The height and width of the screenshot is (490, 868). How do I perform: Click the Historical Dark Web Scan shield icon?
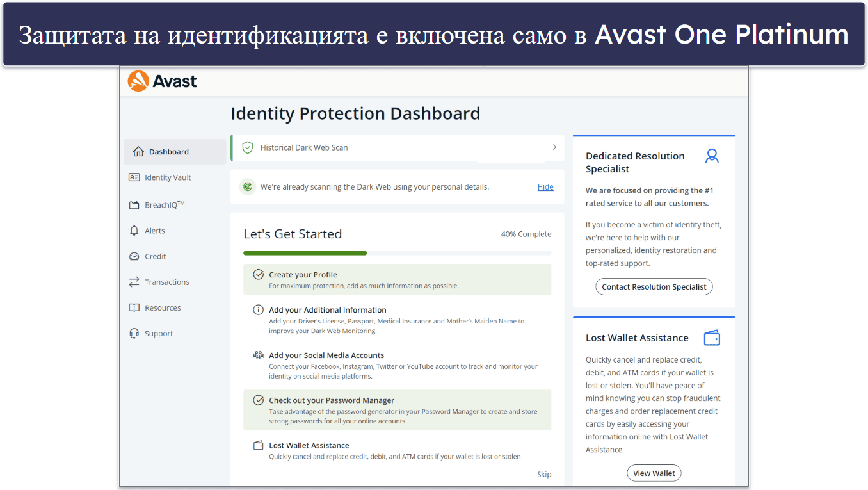(x=247, y=147)
